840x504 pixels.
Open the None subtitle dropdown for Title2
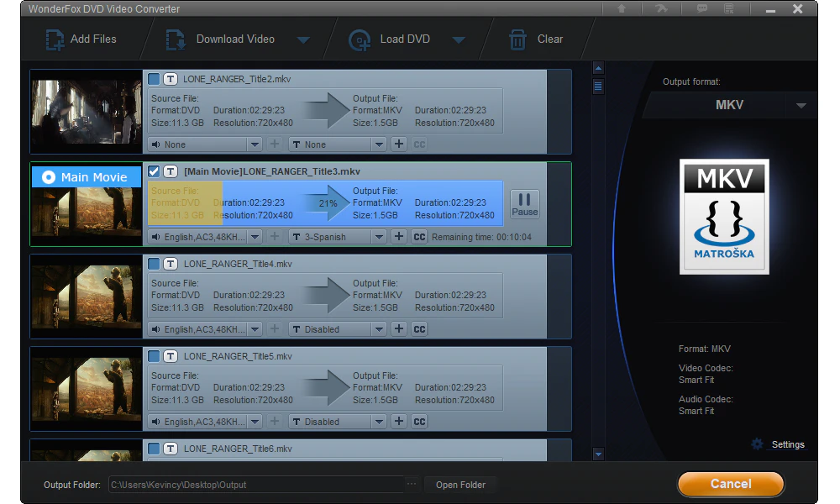380,144
